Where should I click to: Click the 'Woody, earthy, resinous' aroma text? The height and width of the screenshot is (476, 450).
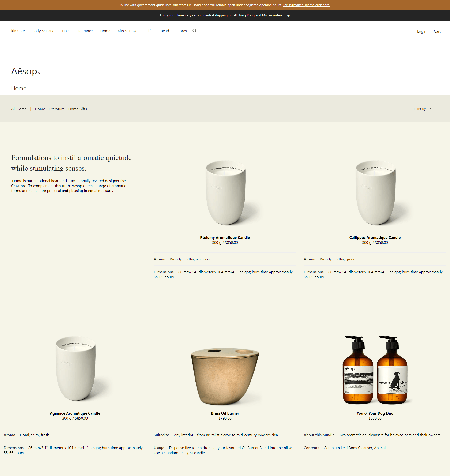point(190,259)
